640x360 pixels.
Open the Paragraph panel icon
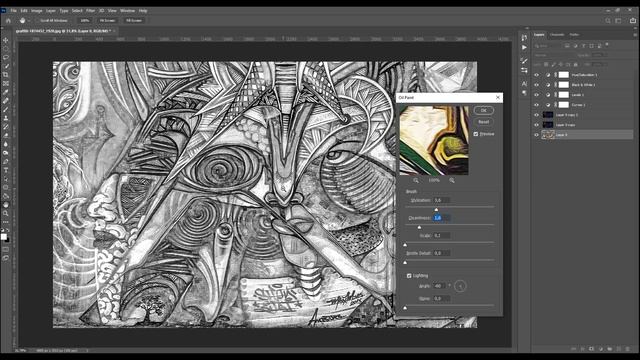[x=524, y=93]
